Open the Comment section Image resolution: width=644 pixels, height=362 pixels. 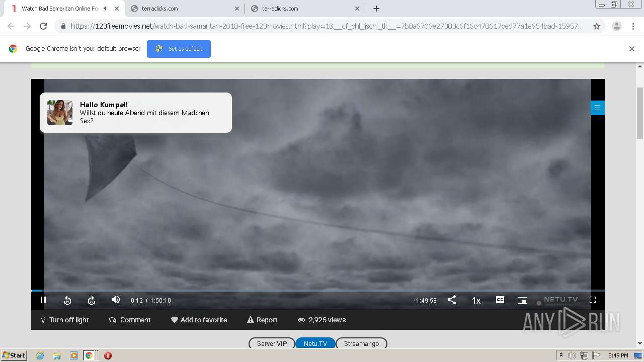[130, 320]
